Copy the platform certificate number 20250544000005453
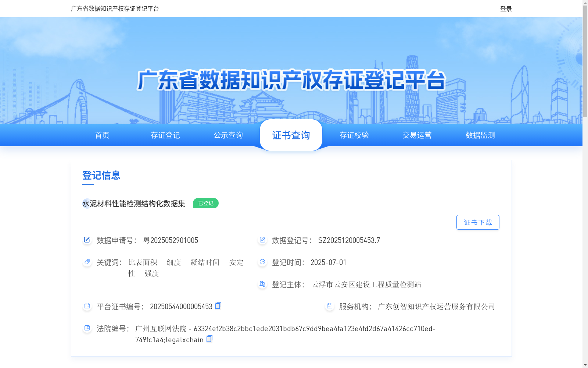This screenshot has height=368, width=588. 218,306
